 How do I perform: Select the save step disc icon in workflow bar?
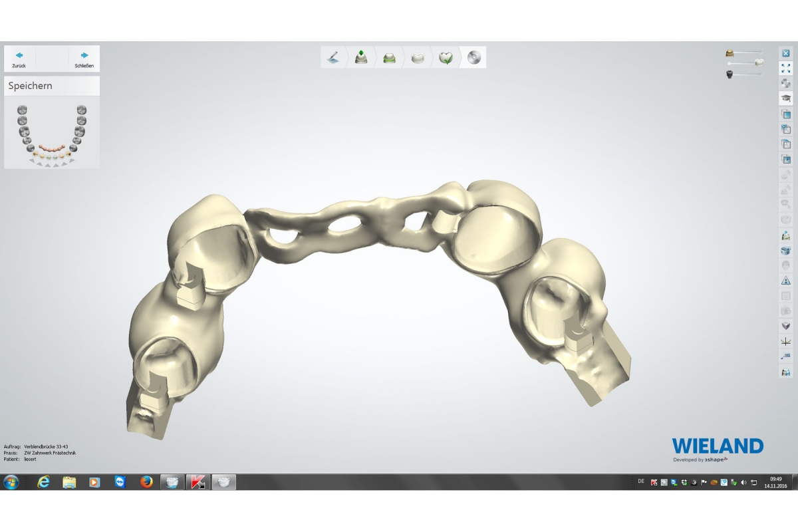[x=473, y=57]
